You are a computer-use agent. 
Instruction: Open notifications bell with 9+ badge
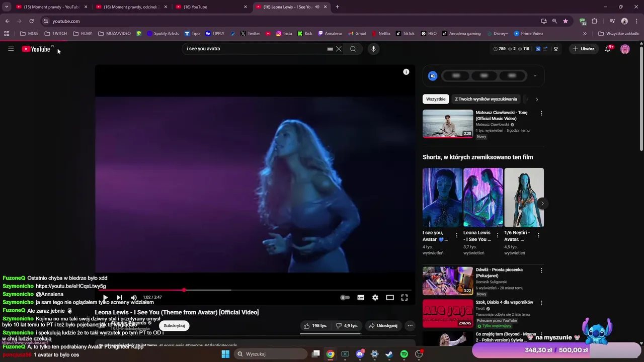click(x=608, y=49)
